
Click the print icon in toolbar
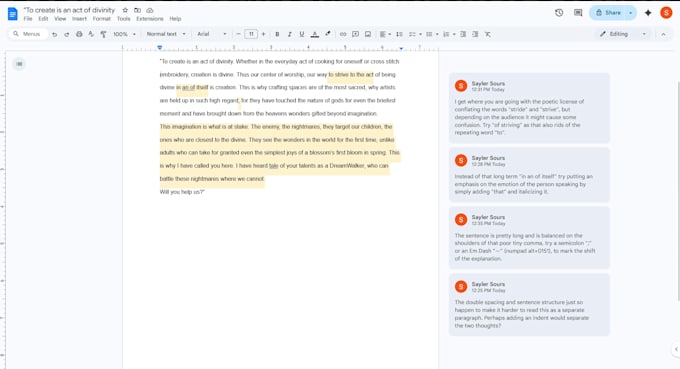tap(79, 34)
